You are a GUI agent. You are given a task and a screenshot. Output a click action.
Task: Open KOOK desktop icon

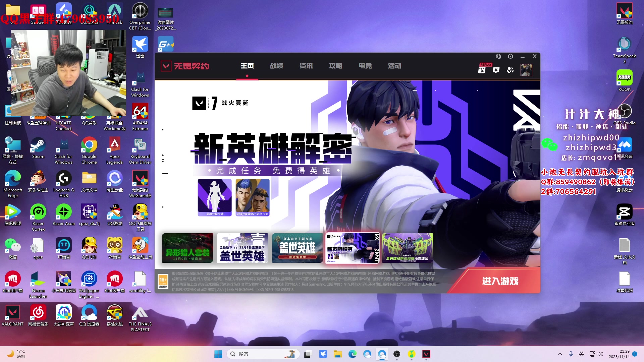[625, 80]
